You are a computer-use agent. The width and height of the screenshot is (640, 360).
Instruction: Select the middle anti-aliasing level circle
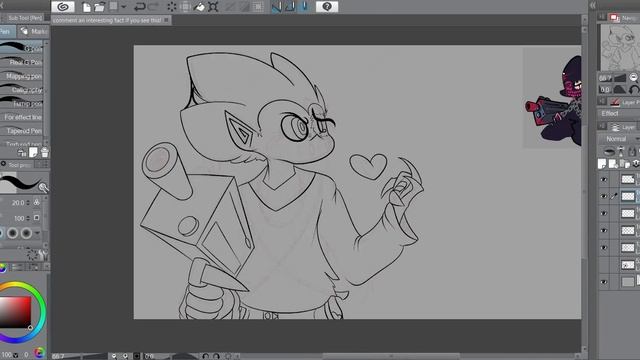13,233
